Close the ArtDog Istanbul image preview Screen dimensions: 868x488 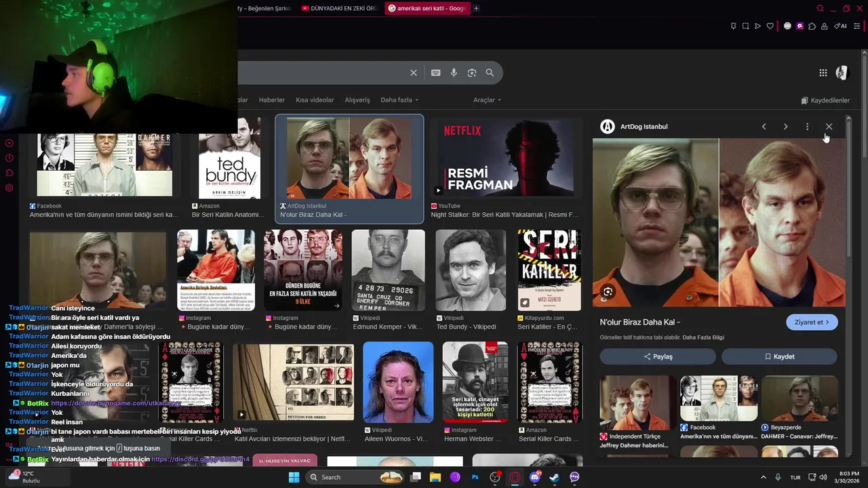(829, 127)
